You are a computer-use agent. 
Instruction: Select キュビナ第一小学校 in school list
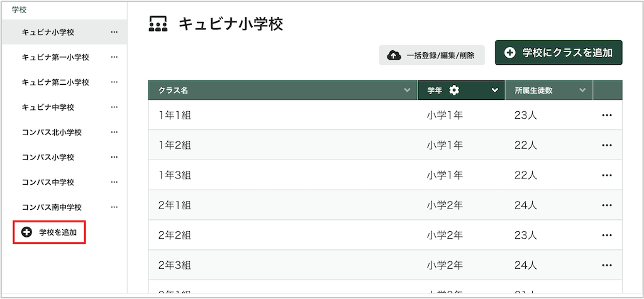point(55,57)
